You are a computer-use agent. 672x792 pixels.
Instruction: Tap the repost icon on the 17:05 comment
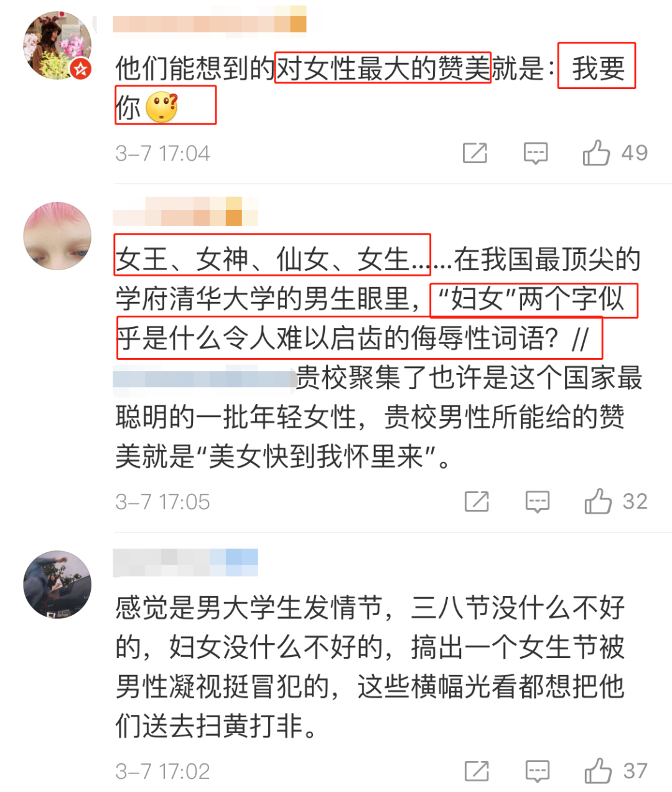[477, 501]
